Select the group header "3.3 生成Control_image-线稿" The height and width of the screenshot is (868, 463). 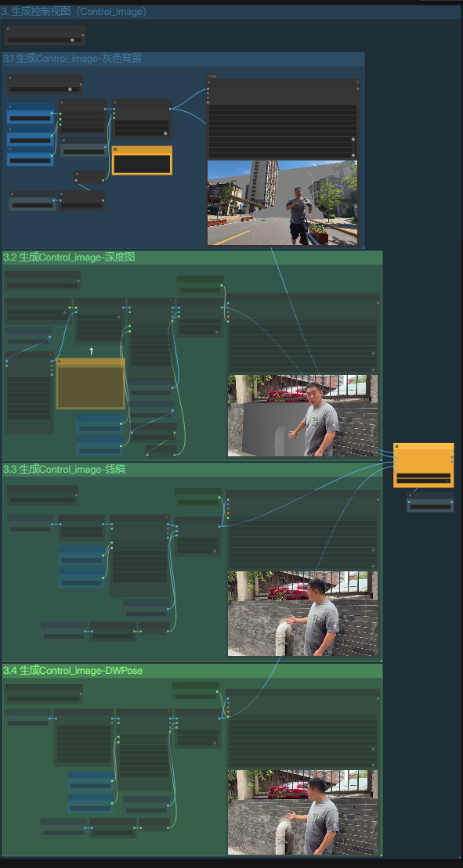[x=64, y=469]
